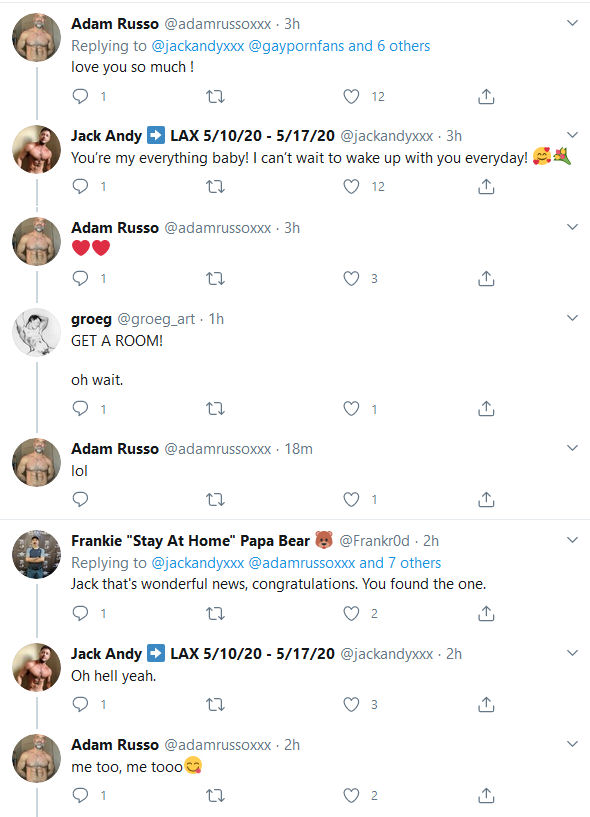Screen dimensions: 590x817
Task: Share Adam Russo's heart emoji tweet
Action: [486, 278]
